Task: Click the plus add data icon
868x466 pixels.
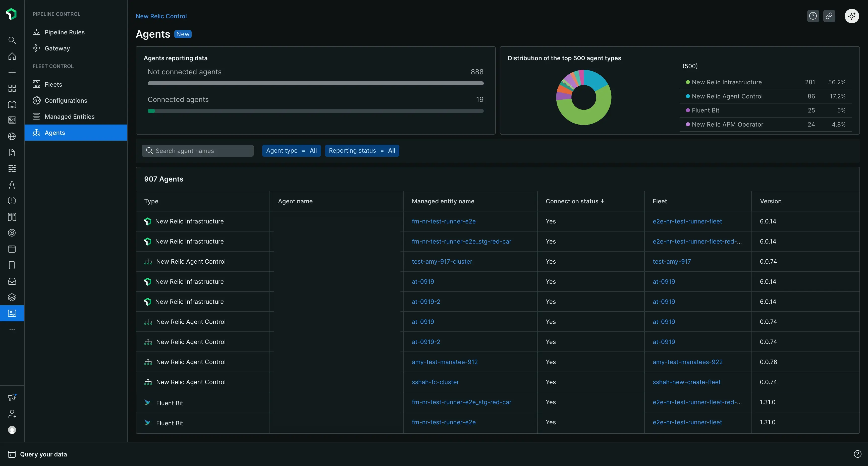Action: click(12, 73)
